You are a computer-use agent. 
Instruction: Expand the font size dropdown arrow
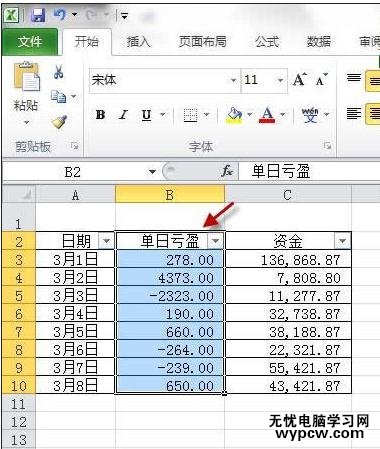coord(281,80)
